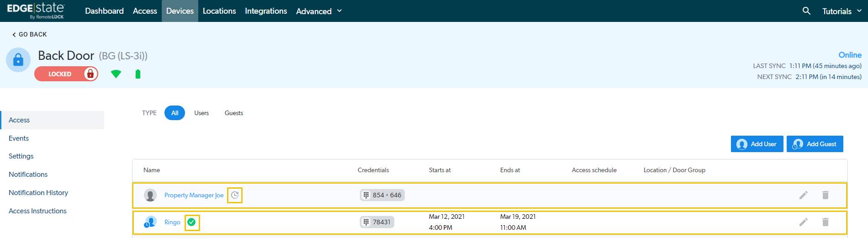Click the green synced checkmark beside Ringo
The image size is (868, 238).
(192, 222)
